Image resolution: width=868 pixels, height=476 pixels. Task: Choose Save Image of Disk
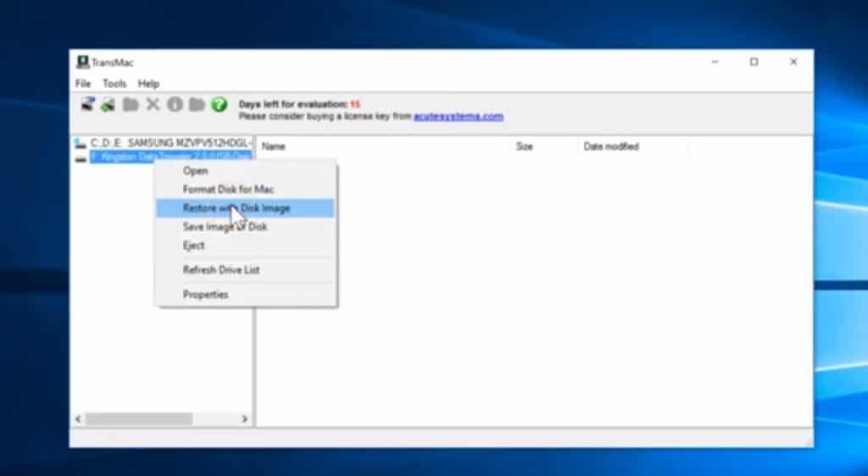pyautogui.click(x=225, y=227)
